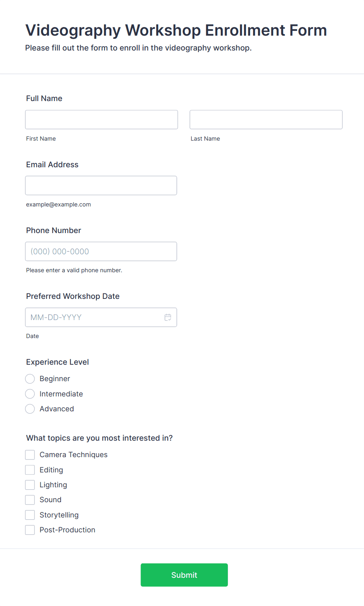The height and width of the screenshot is (606, 364).
Task: Tick the Editing checkbox
Action: click(30, 470)
